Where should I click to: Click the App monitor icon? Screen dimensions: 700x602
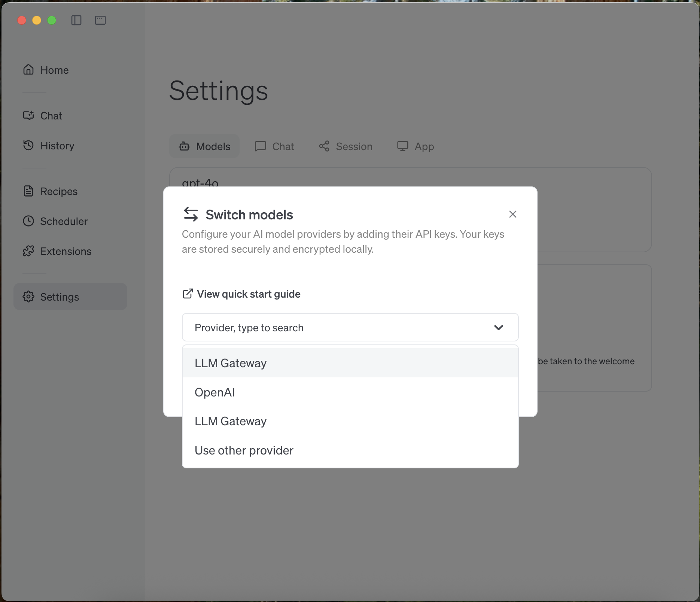point(403,146)
